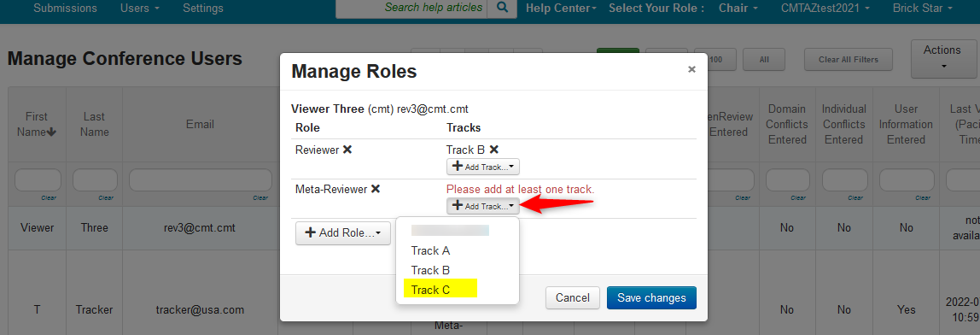Viewport: 980px width, 335px height.
Task: Close the Manage Roles dialog with X
Action: (x=691, y=69)
